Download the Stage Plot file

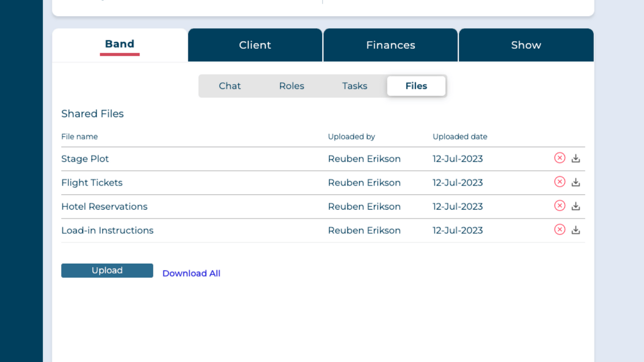576,158
